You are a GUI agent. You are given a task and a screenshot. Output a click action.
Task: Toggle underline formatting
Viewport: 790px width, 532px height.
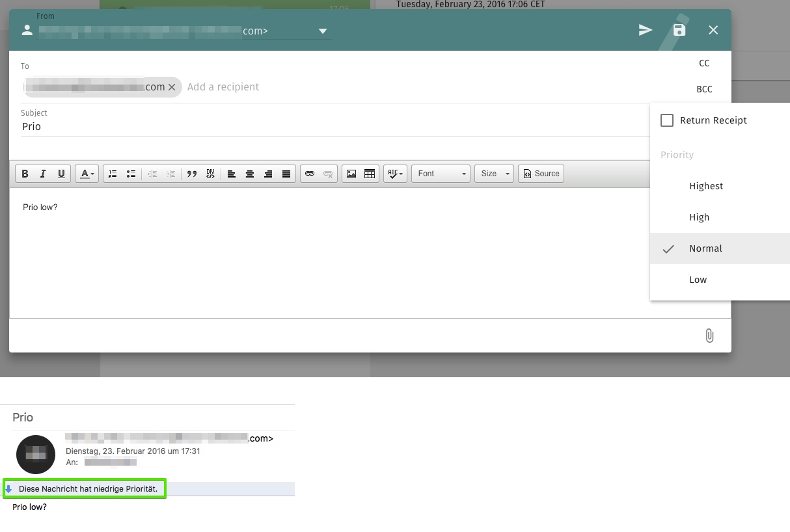click(x=61, y=174)
